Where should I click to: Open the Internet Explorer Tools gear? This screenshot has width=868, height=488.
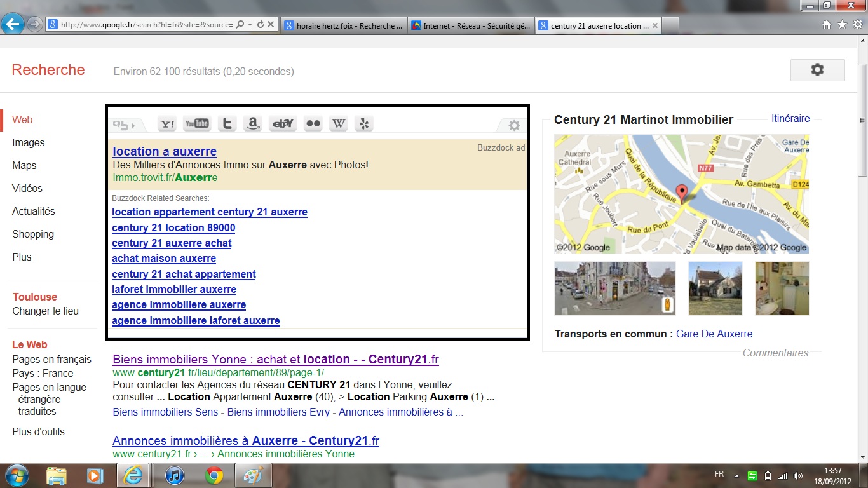(857, 25)
